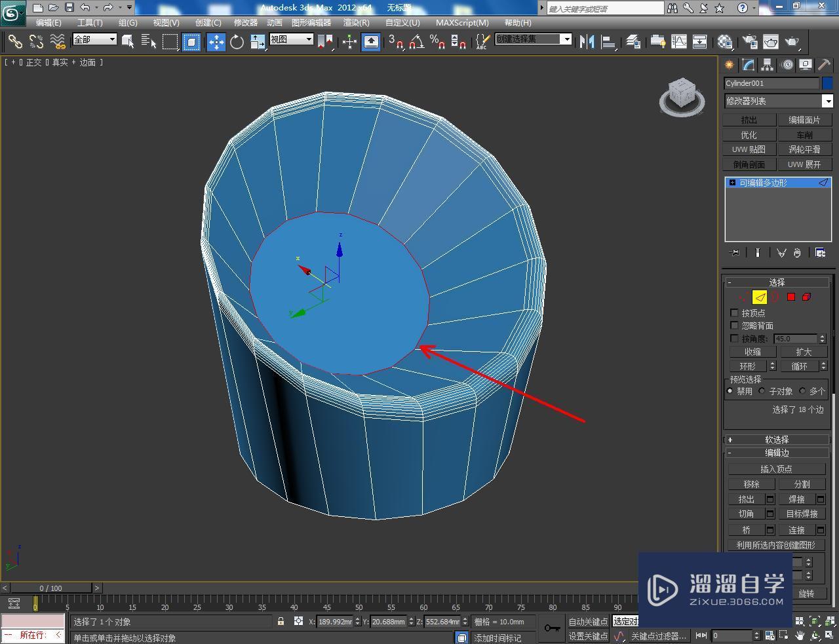This screenshot has width=839, height=644.
Task: Click 目标焊接 target weld button
Action: pos(802,514)
